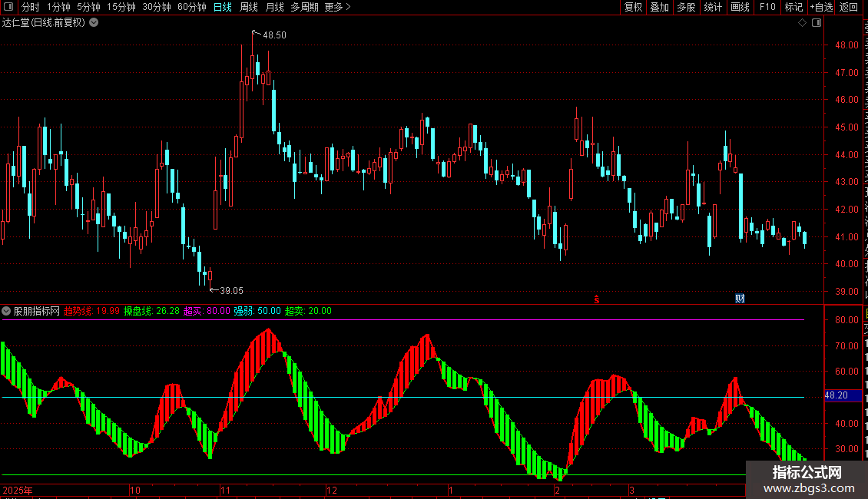Click the 强弱: 50.00 indicator value
868x499 pixels.
tap(257, 311)
